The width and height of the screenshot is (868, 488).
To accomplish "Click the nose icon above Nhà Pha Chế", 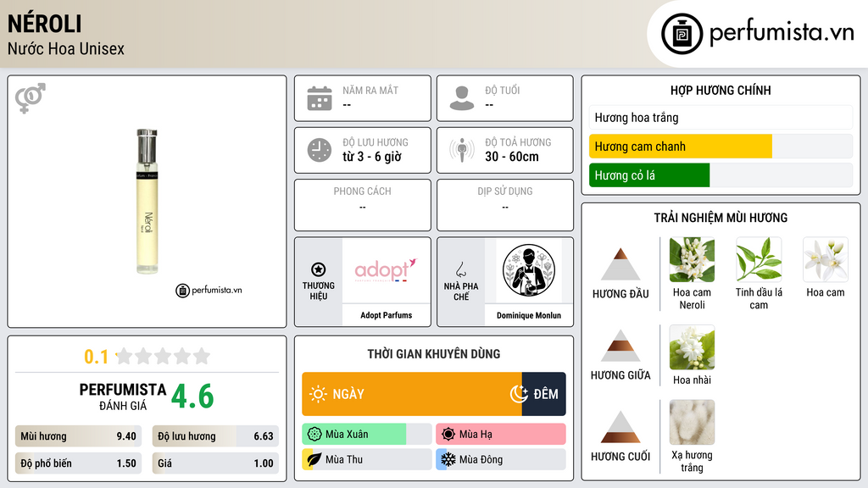I will click(460, 269).
